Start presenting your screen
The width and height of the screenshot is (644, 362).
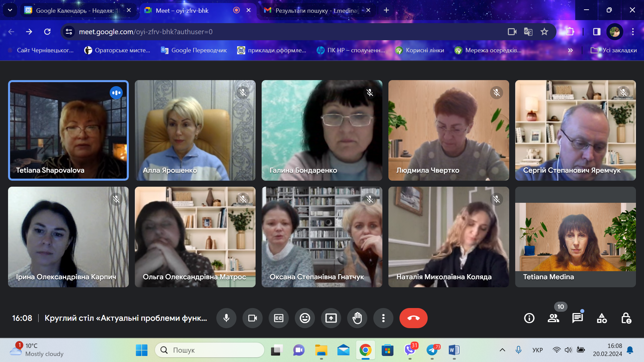pyautogui.click(x=331, y=318)
